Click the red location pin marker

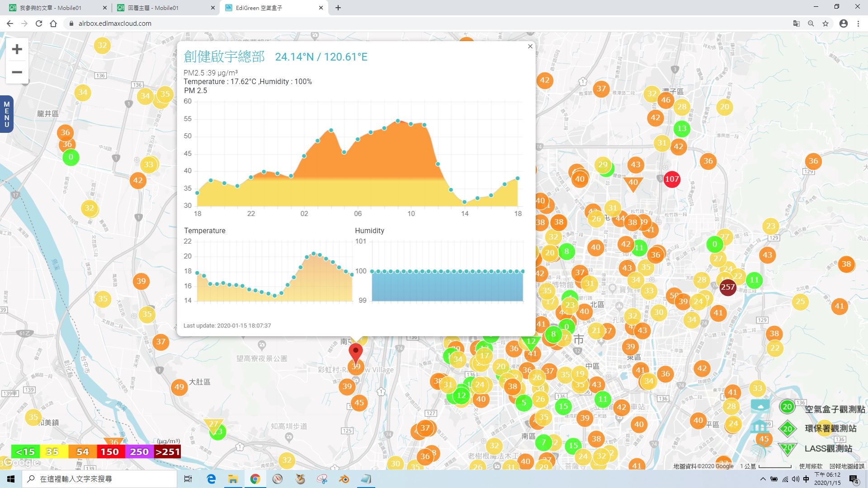356,352
